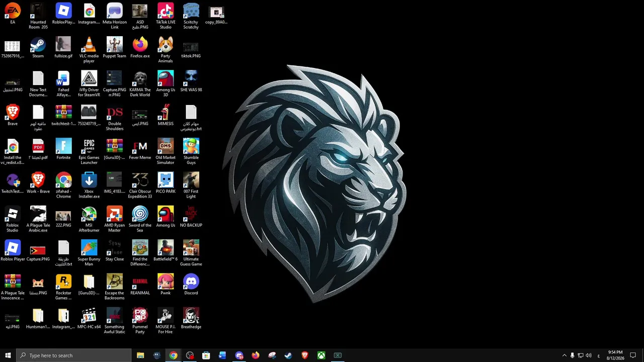This screenshot has width=644, height=362.
Task: Select the Work - Brave shortcut
Action: [38, 182]
